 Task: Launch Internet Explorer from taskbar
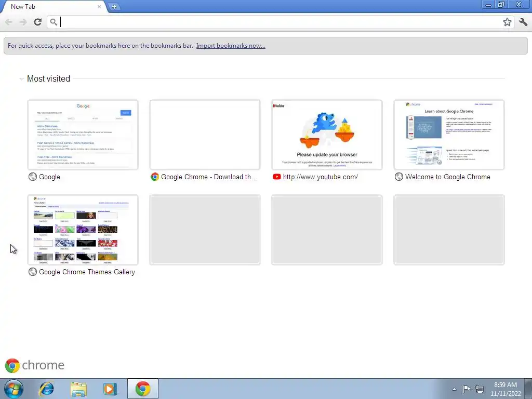[x=46, y=389]
